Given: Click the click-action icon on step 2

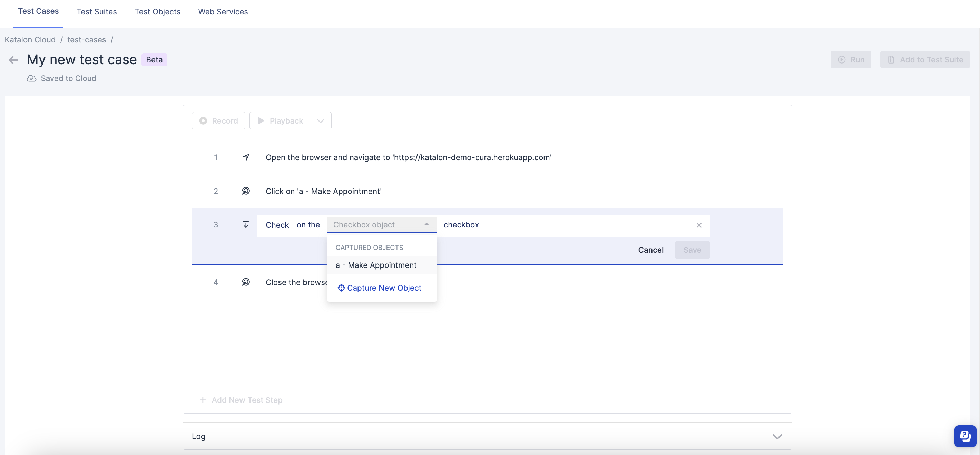Looking at the screenshot, I should [x=246, y=191].
